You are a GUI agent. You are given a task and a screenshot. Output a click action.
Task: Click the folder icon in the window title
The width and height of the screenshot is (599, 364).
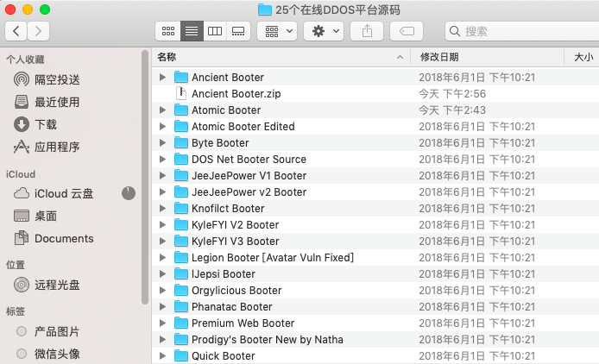click(264, 9)
